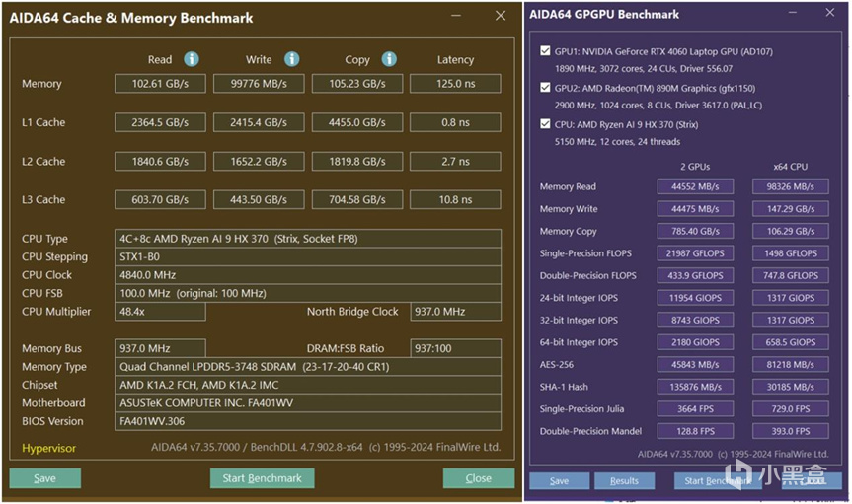852x504 pixels.
Task: Uncheck CPU AMD Ryzen AI 9 checkbox
Action: coord(545,124)
